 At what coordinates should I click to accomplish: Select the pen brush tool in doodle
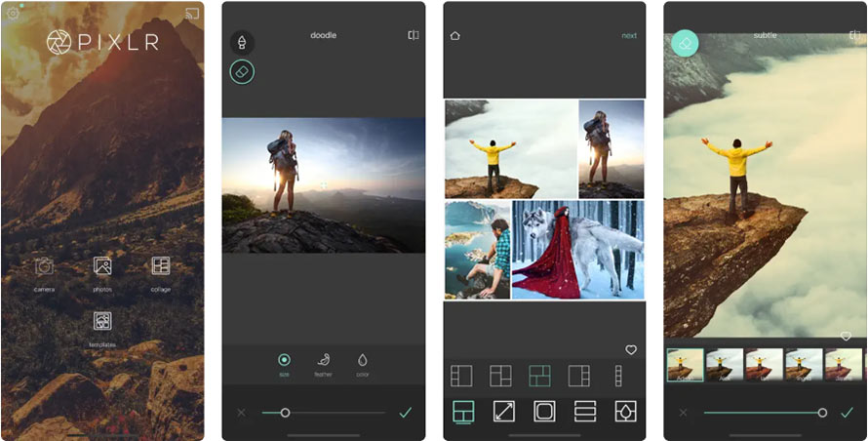(242, 43)
